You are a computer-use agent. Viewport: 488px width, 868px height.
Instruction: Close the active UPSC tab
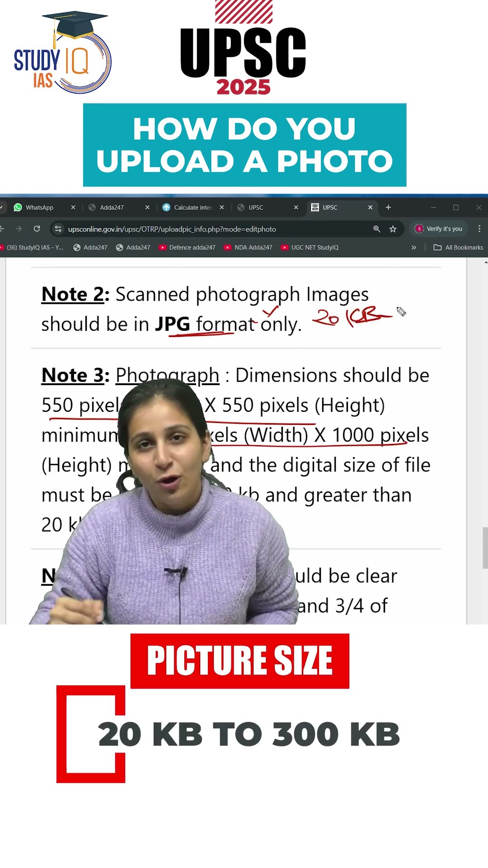point(370,208)
